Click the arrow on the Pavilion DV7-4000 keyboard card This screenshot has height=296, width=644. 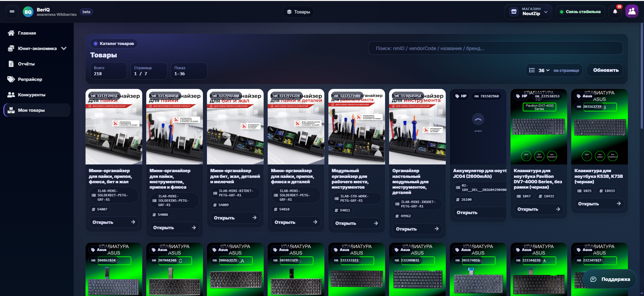558,209
